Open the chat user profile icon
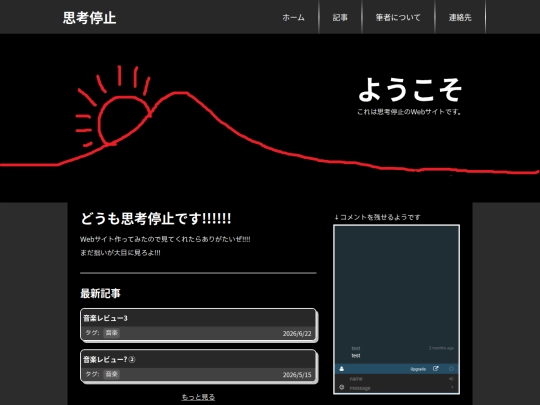 point(342,369)
